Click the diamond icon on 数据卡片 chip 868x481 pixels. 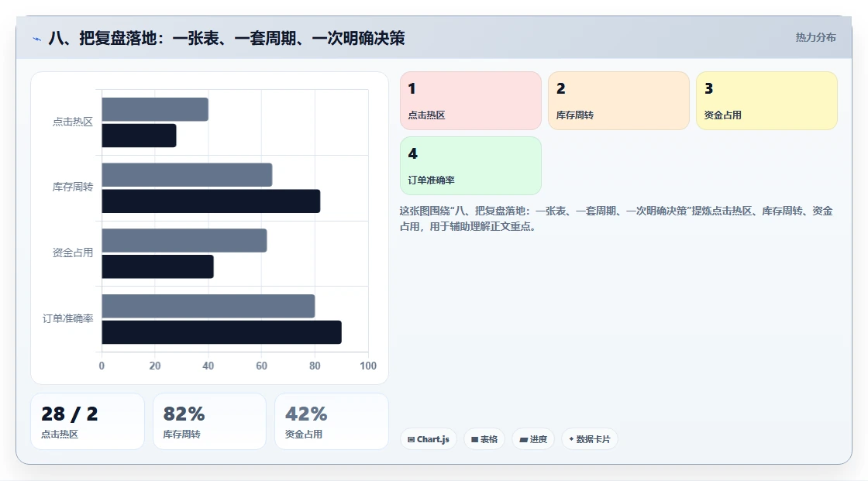coord(571,439)
